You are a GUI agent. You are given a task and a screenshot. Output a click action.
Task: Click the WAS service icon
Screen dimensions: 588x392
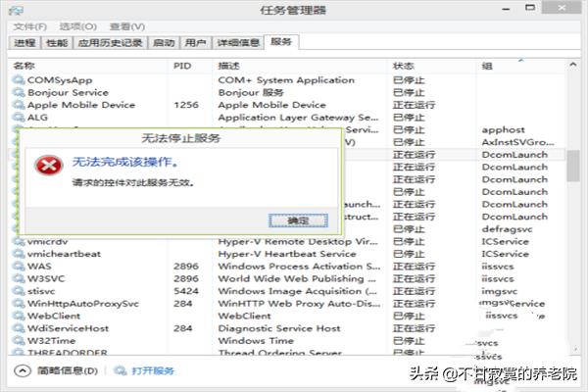click(19, 267)
